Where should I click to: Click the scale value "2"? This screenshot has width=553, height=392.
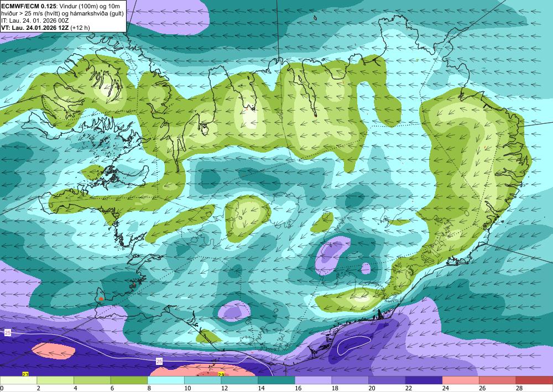38,389
